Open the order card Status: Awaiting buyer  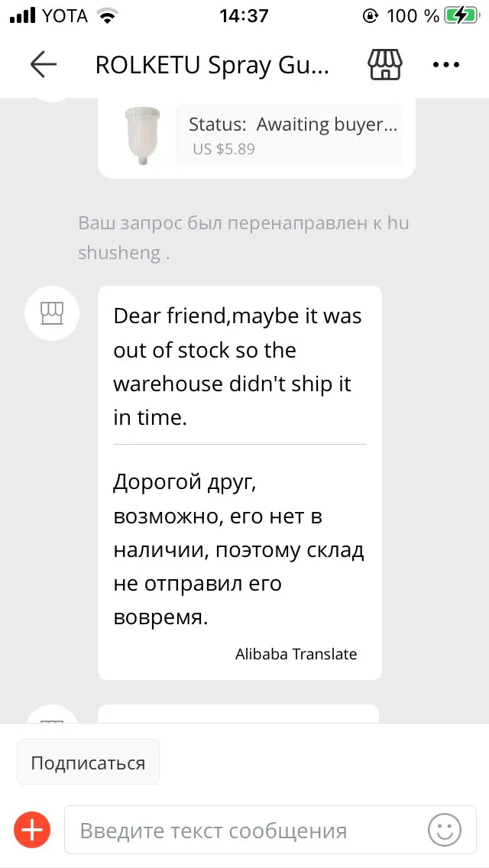[293, 125]
